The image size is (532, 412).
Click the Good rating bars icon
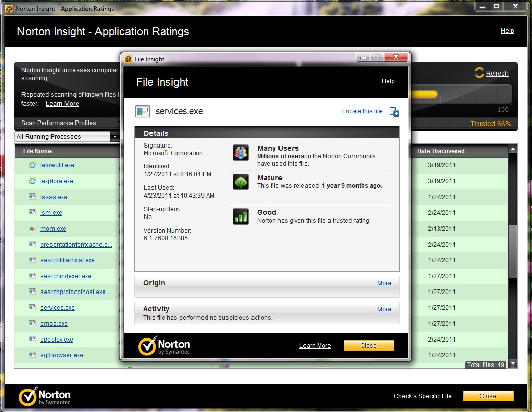tap(241, 216)
